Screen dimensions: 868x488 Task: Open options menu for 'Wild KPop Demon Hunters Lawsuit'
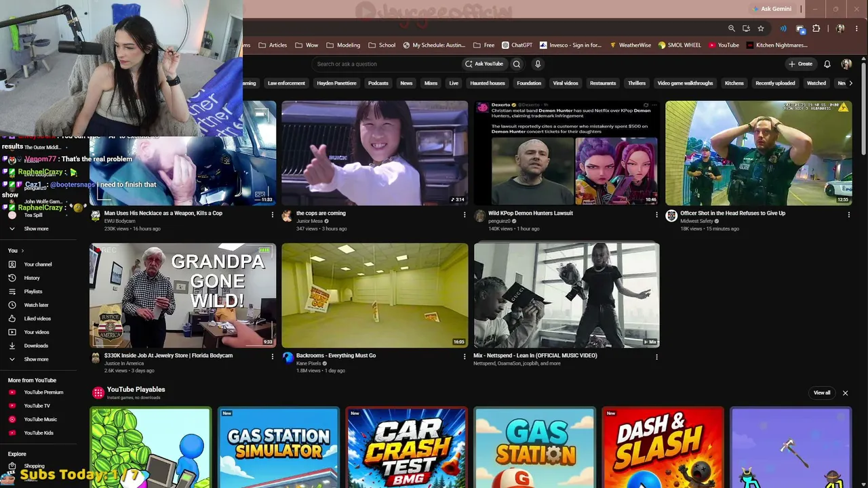656,215
